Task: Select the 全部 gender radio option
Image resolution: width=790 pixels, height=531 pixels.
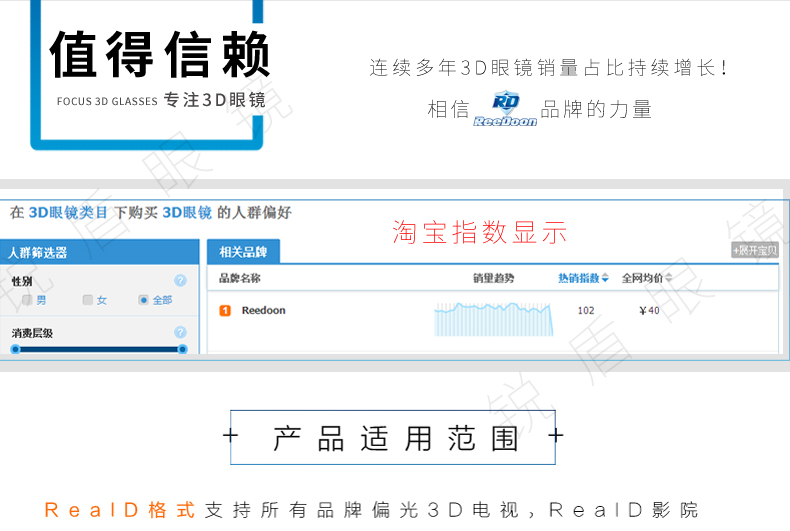Action: 144,300
